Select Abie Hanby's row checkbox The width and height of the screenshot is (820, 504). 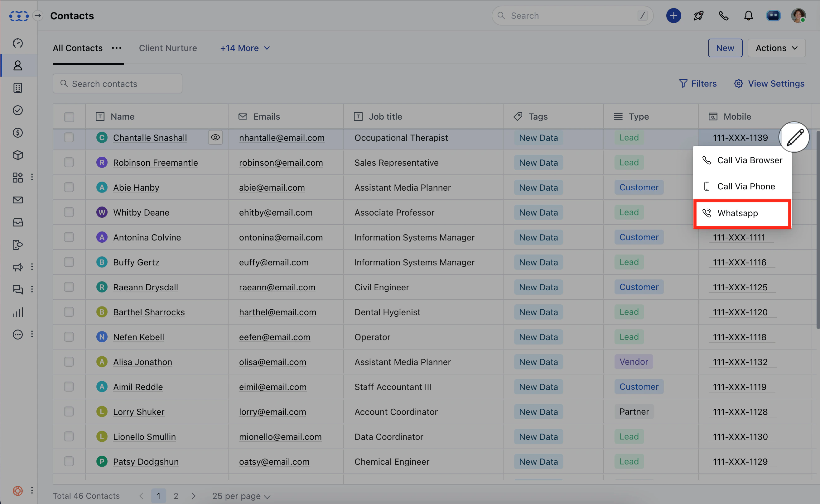coord(69,187)
